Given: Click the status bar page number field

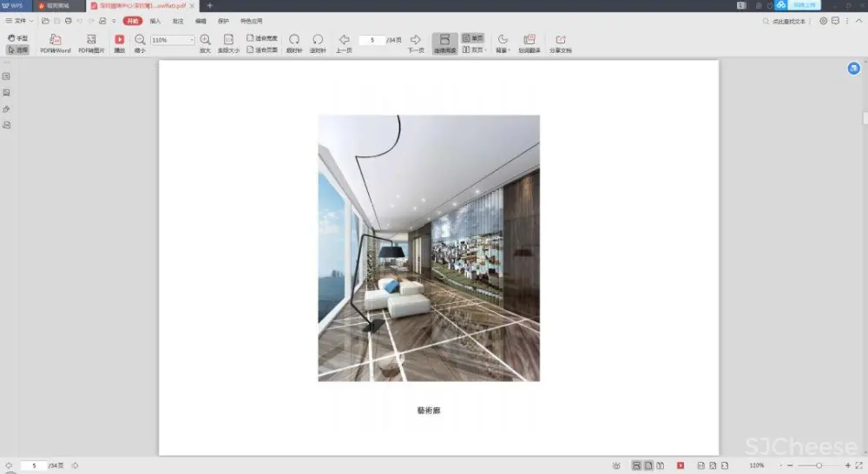Looking at the screenshot, I should (34, 465).
